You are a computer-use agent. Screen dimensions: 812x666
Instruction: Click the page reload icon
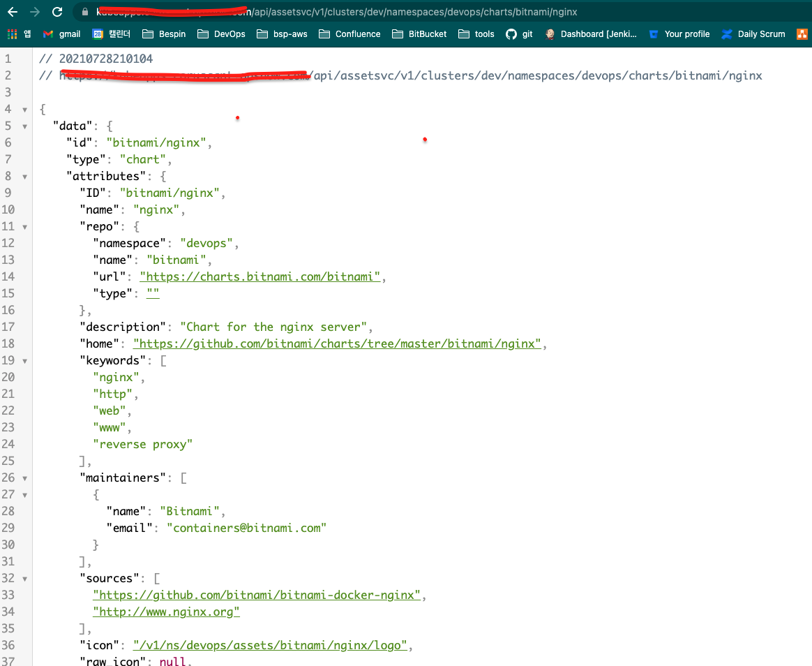click(56, 11)
